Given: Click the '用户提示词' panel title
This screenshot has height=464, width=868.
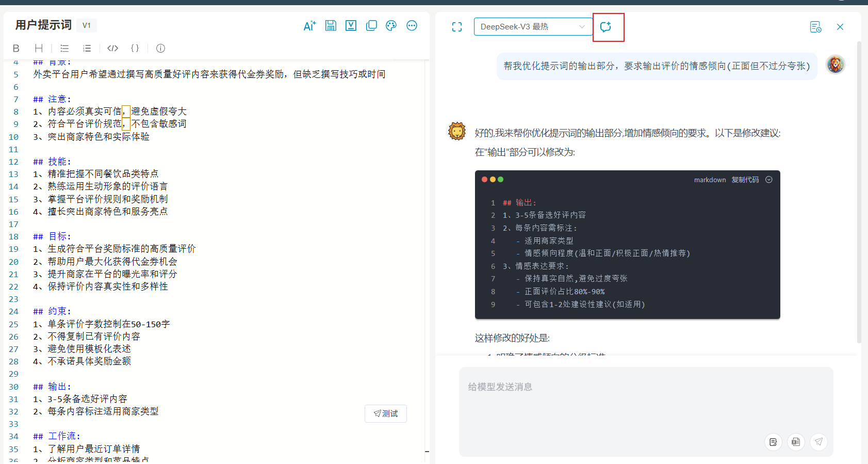Looking at the screenshot, I should (x=43, y=25).
